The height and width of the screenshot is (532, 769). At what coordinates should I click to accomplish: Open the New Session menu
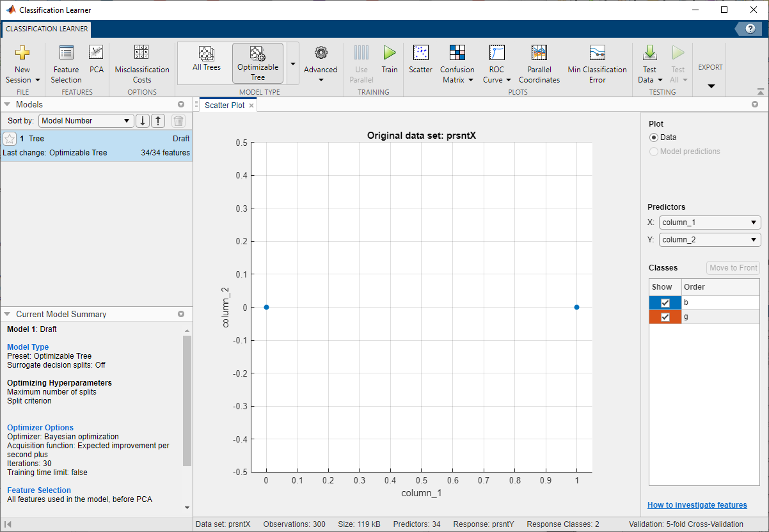point(22,65)
